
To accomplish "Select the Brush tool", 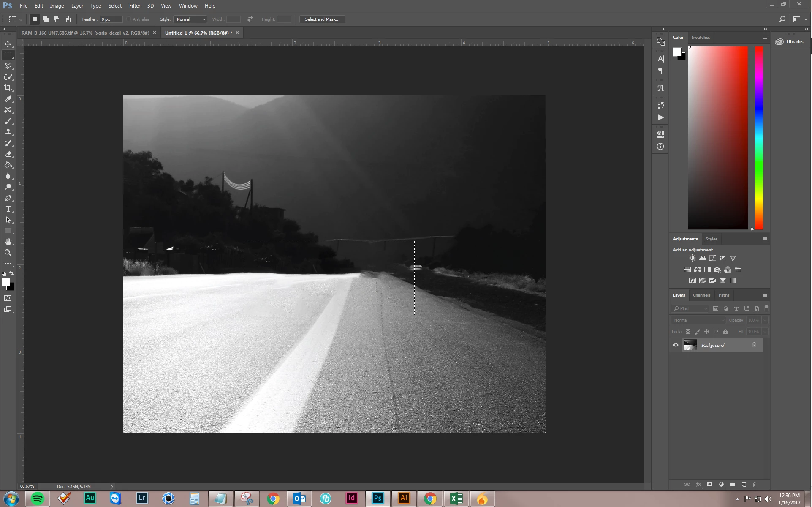I will (8, 121).
